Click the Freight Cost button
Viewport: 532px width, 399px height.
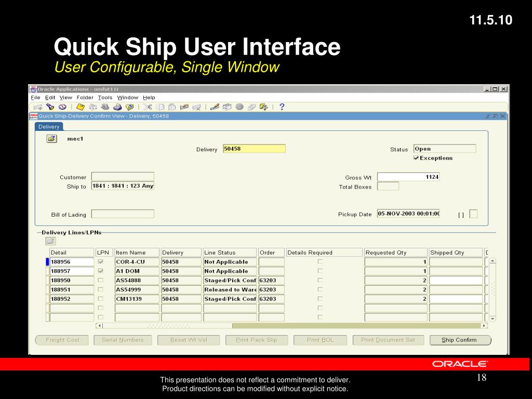click(62, 340)
